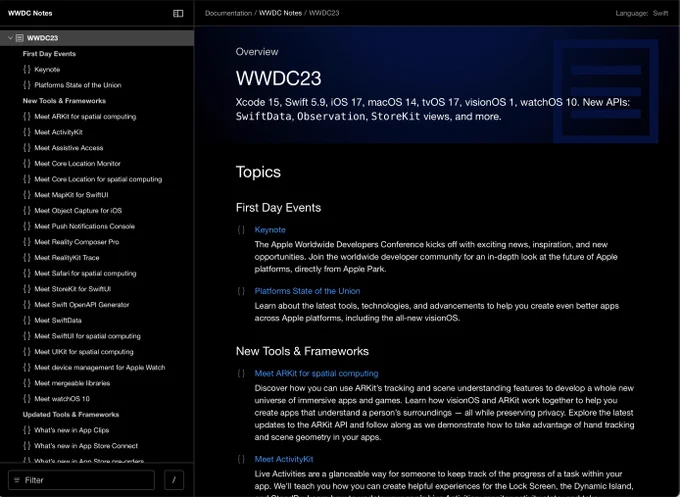Image resolution: width=680 pixels, height=497 pixels.
Task: Click the icon beside Meet SwiftData
Action: 27,320
